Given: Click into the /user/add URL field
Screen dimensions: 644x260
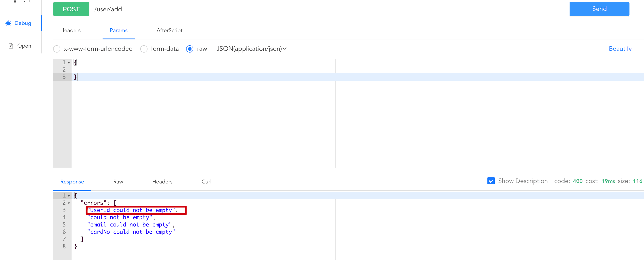Looking at the screenshot, I should click(x=325, y=9).
